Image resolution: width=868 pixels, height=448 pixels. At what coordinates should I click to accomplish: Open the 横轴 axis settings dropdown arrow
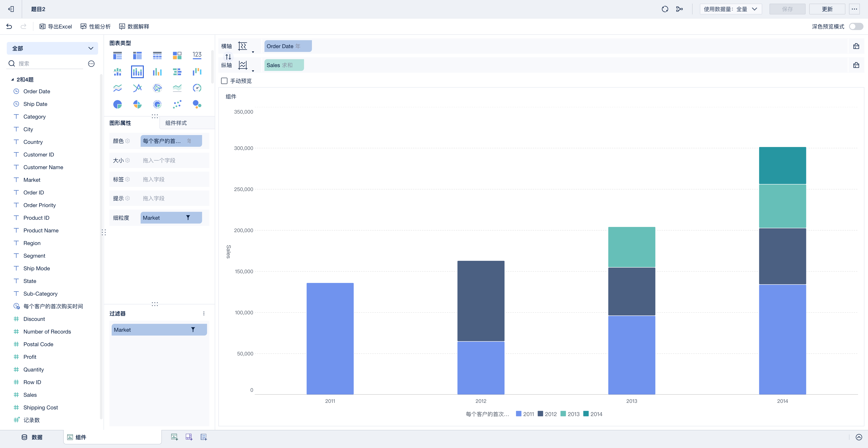point(253,52)
